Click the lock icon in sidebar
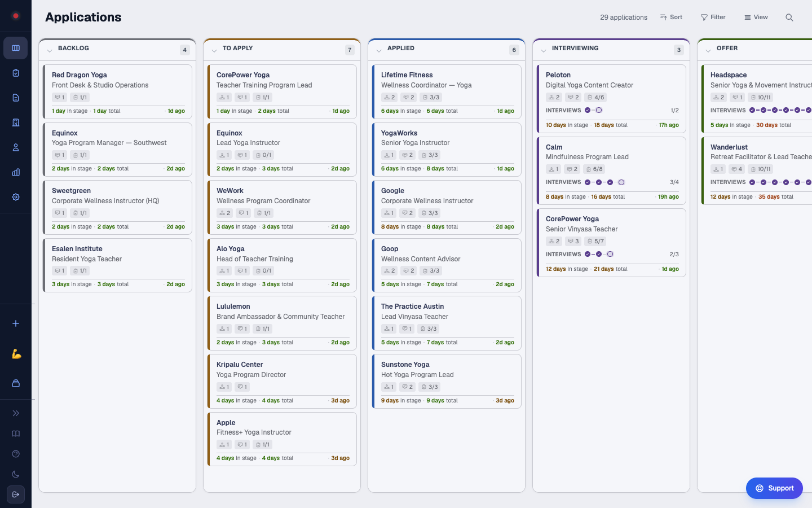812x508 pixels. pos(16,383)
